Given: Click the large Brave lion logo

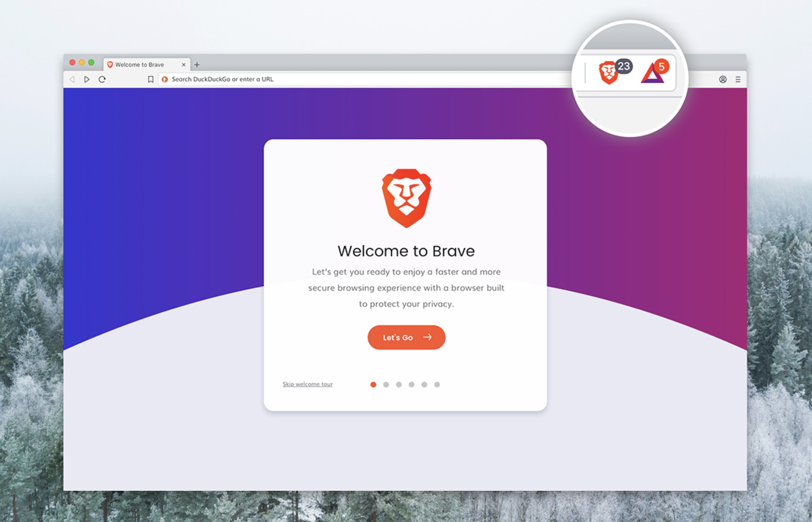Looking at the screenshot, I should 406,198.
